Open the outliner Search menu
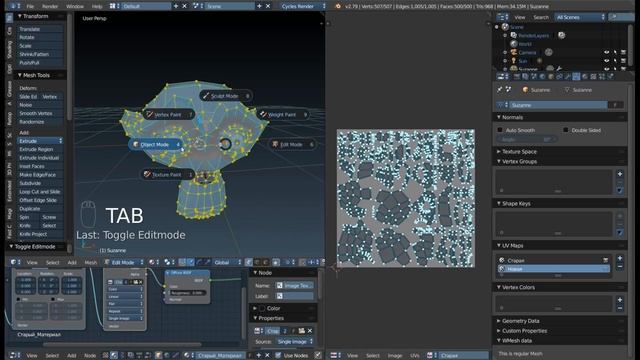Screen dimensions: 640x360 [541, 17]
